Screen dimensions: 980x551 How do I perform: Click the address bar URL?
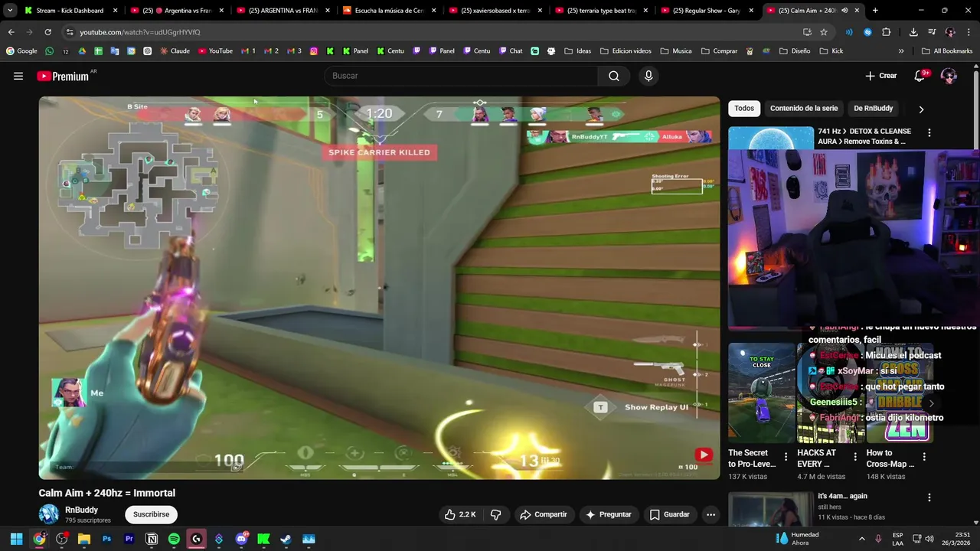coord(140,32)
